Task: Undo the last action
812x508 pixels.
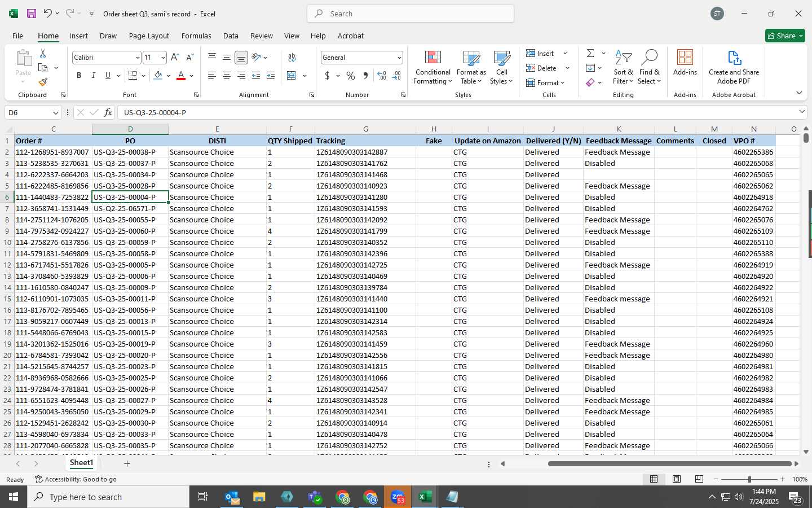Action: [48, 14]
